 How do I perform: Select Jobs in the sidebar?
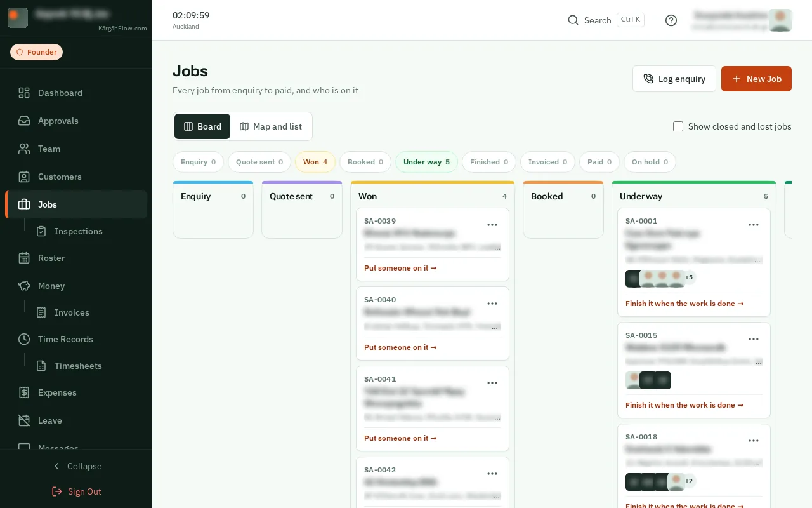[76, 204]
